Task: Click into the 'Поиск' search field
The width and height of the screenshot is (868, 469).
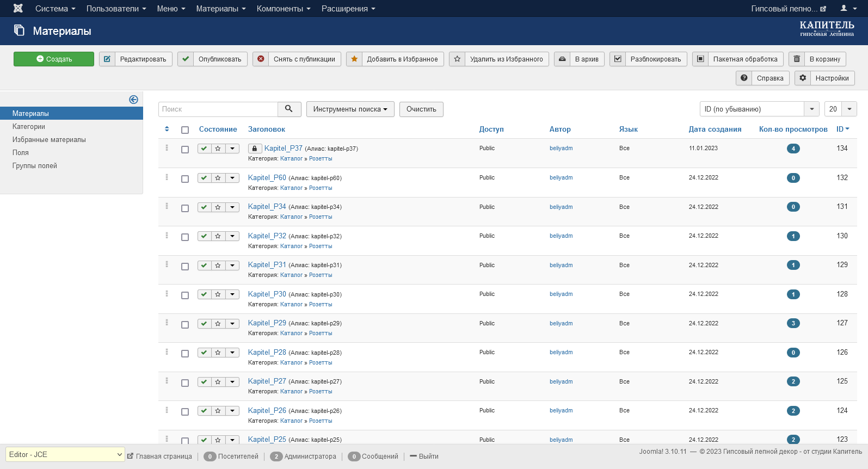Action: pos(218,109)
